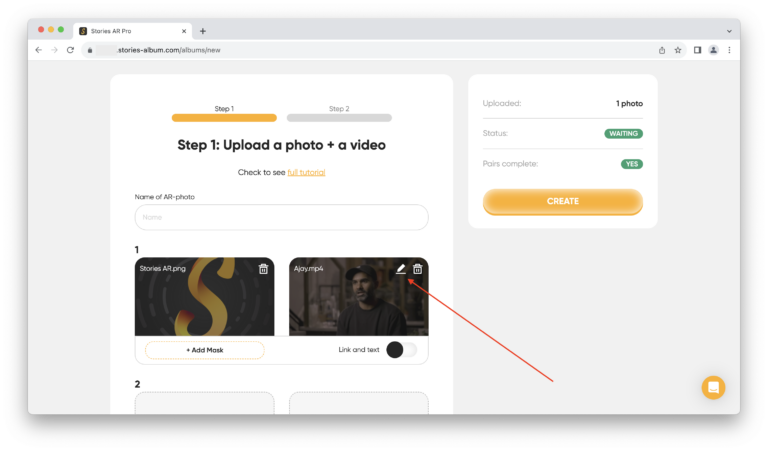Click the Step 1 orange progress bar
The width and height of the screenshot is (768, 451).
[224, 118]
